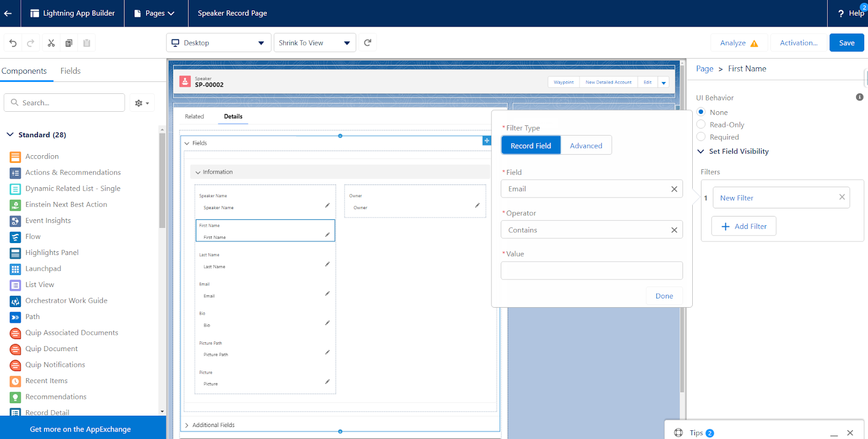Click the filter Value input field
This screenshot has height=439, width=868.
(x=591, y=271)
